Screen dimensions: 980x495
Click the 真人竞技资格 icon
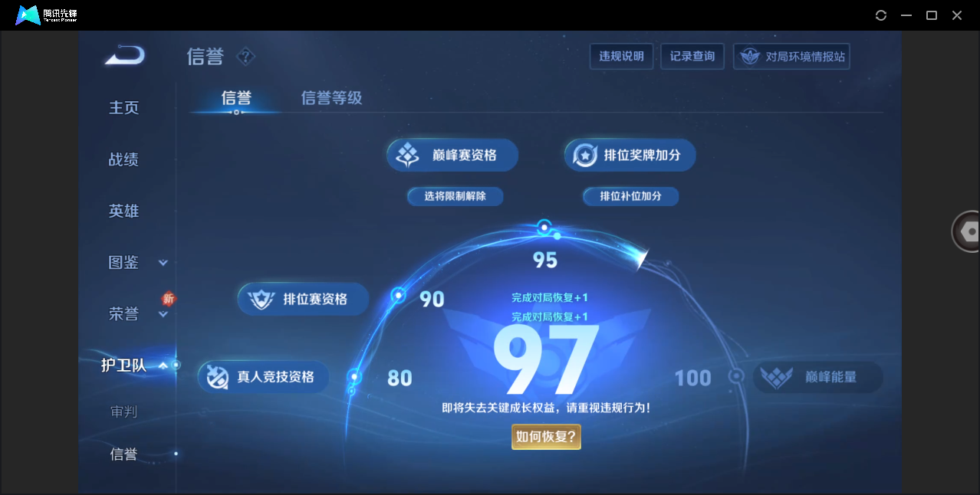pos(218,377)
